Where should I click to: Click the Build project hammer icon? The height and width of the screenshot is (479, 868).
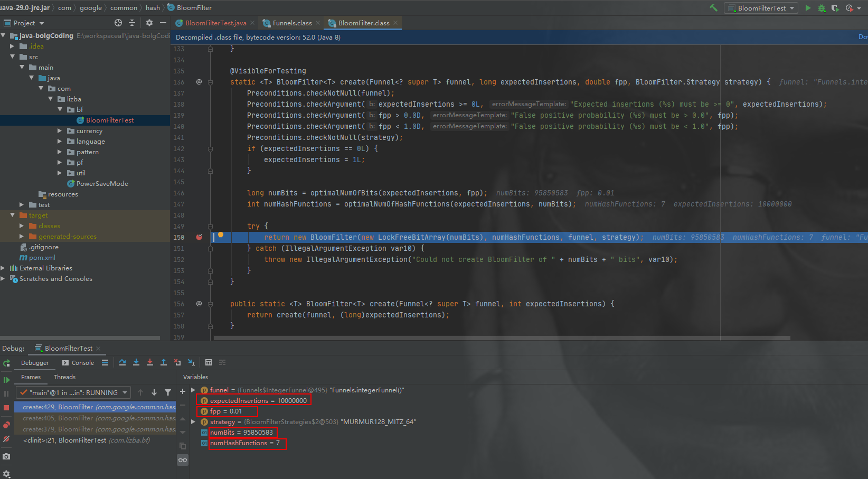714,8
